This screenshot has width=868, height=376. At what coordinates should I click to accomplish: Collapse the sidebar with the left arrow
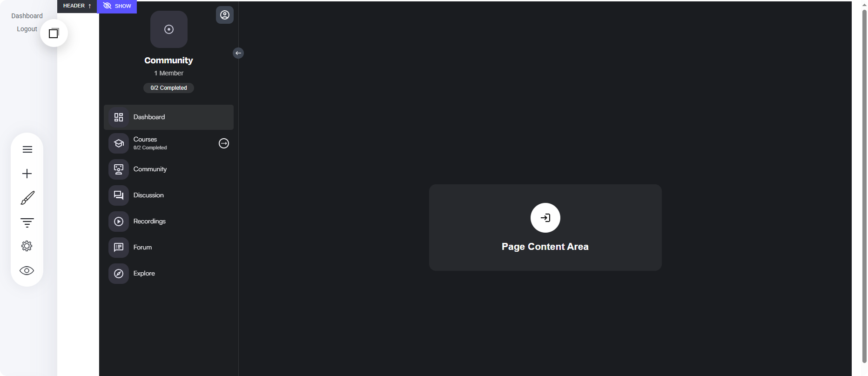(238, 53)
